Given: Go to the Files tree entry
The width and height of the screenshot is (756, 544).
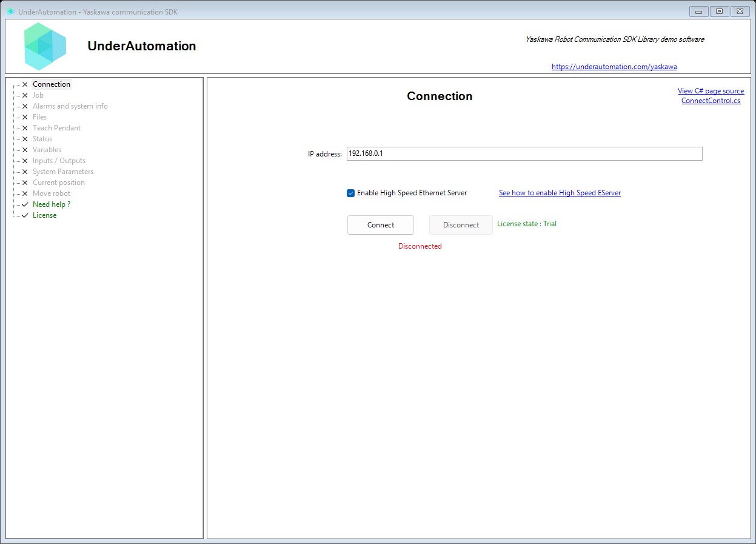Looking at the screenshot, I should point(39,117).
